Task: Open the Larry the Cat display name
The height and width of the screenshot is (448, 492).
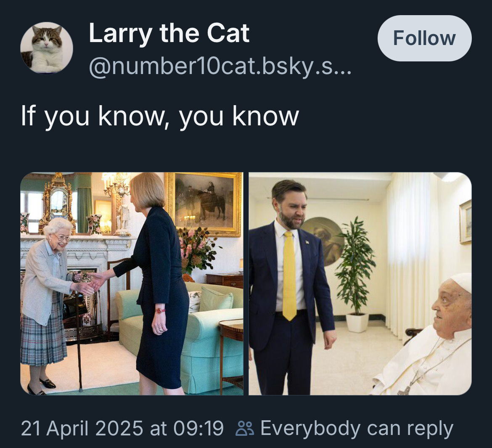Action: [x=169, y=33]
